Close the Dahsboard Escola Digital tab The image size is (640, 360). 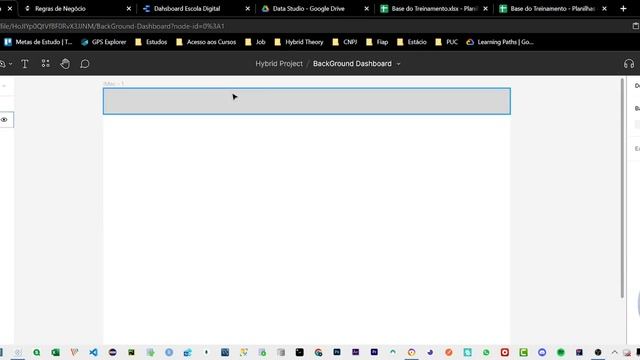(247, 9)
